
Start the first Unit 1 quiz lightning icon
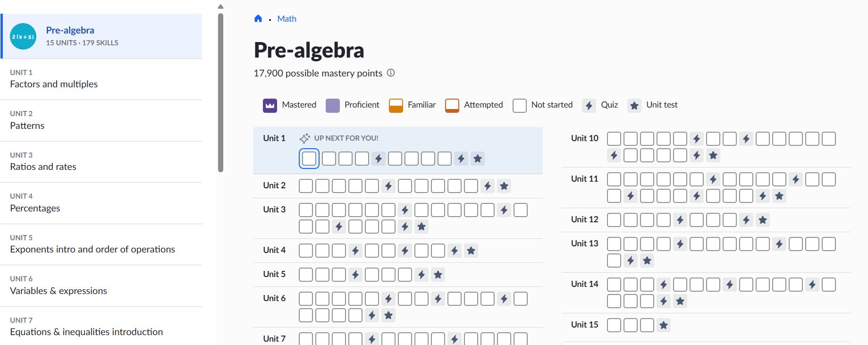(379, 159)
